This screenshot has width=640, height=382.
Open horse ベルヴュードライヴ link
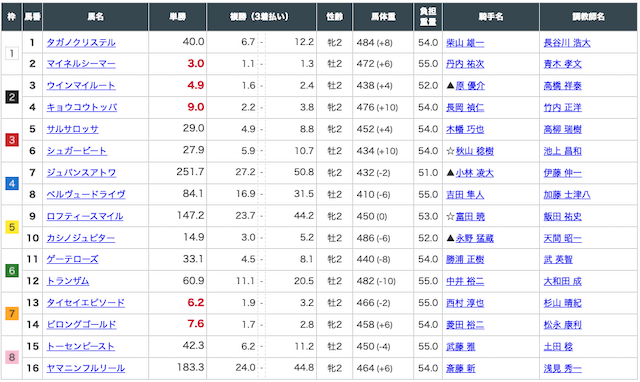[x=86, y=194]
